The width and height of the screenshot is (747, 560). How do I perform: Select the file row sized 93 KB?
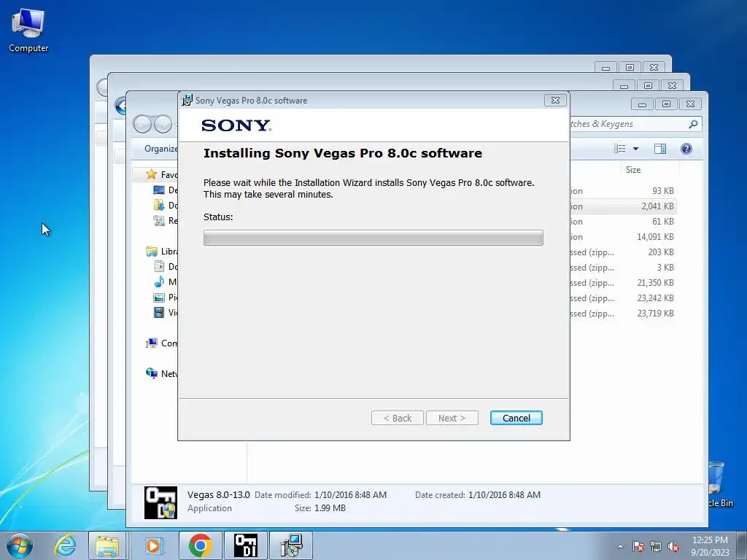[x=622, y=190]
